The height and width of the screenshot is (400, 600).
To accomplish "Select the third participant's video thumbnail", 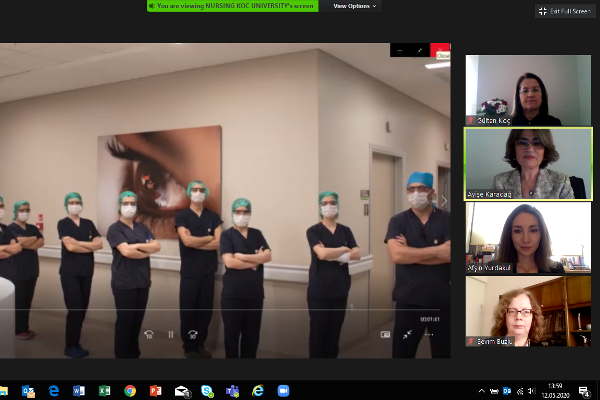I will 528,238.
